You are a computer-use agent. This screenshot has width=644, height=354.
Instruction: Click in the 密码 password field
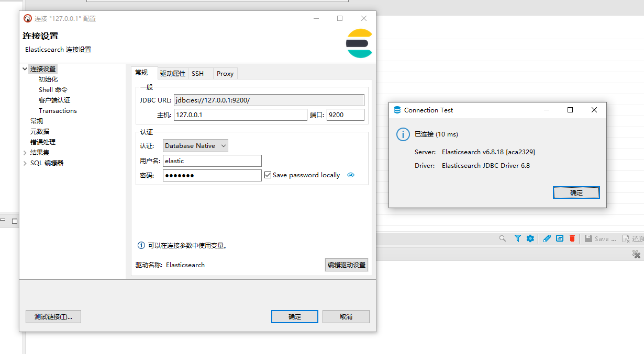pyautogui.click(x=212, y=175)
